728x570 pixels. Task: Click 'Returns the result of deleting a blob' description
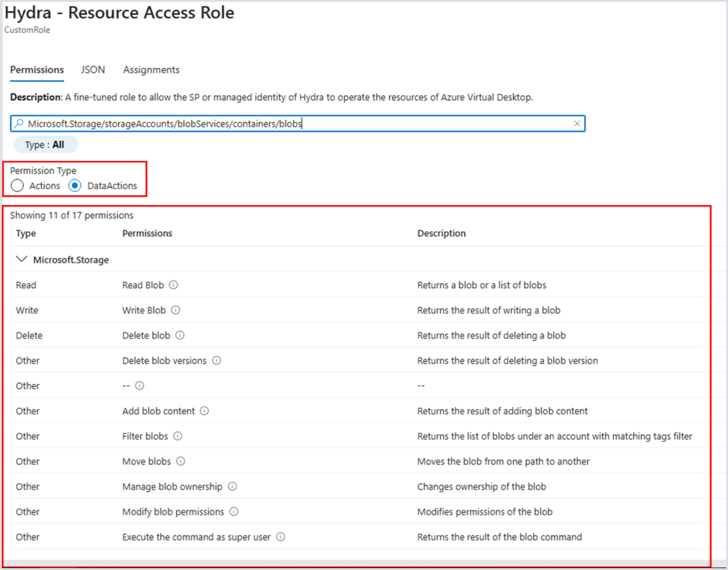pos(491,335)
